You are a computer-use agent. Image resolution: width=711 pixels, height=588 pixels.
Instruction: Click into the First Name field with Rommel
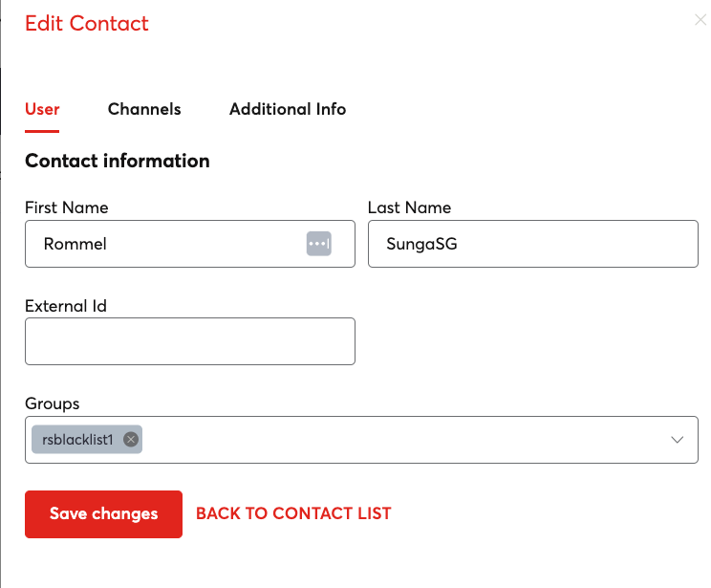(162, 244)
